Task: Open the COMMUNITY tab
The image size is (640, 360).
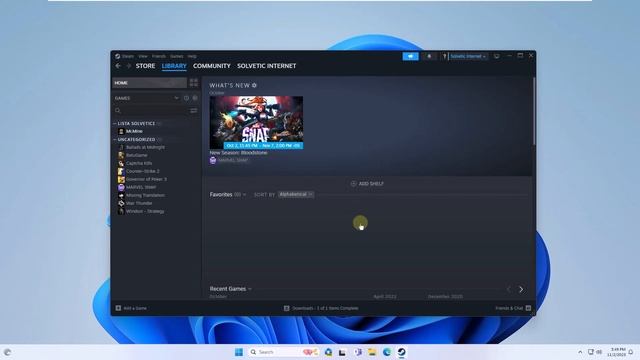Action: [x=212, y=66]
